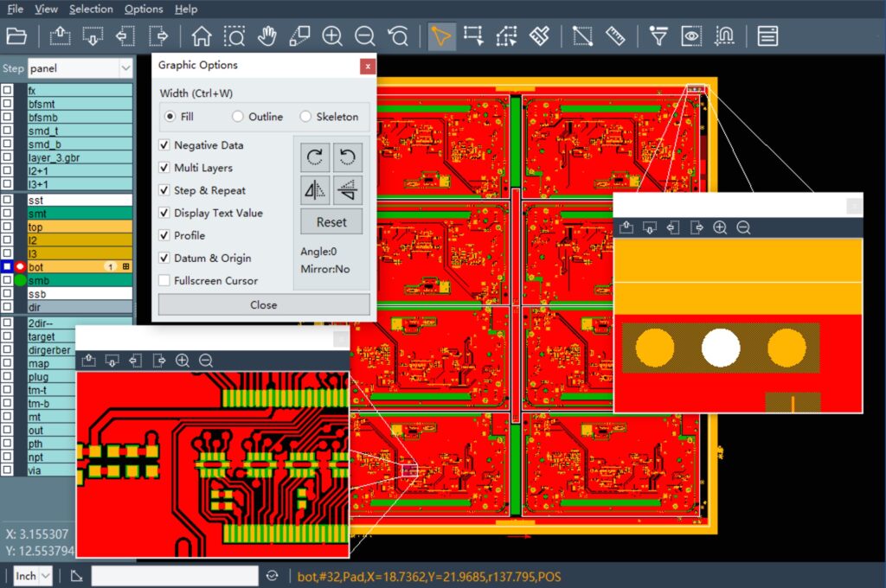The image size is (886, 588).
Task: Click the Home view icon in toolbar
Action: click(202, 36)
